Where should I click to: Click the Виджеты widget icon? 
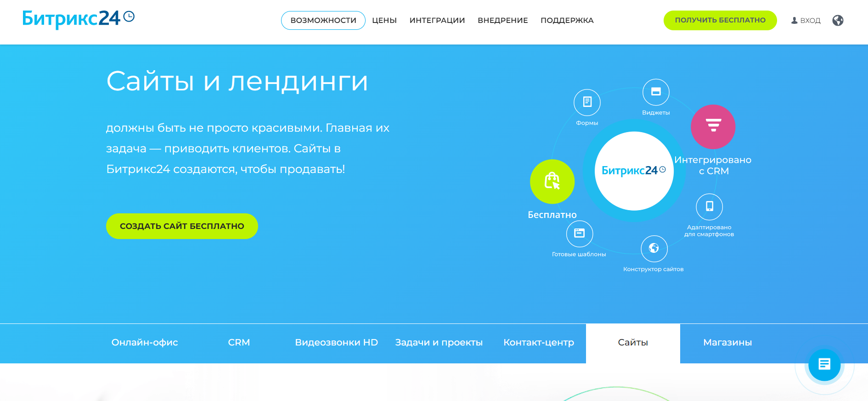pyautogui.click(x=656, y=92)
